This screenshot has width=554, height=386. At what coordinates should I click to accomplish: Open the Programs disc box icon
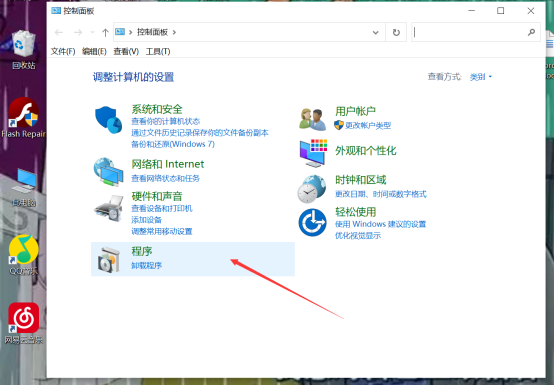(x=108, y=260)
